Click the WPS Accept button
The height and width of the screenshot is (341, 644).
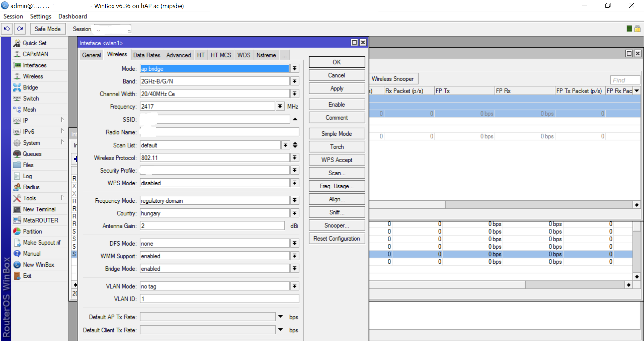tap(337, 160)
